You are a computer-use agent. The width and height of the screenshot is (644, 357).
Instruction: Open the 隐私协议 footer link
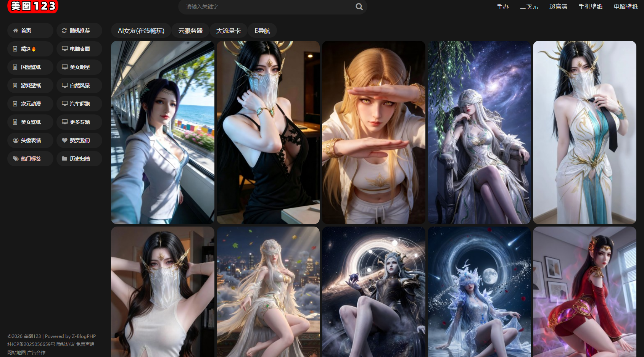(66, 344)
